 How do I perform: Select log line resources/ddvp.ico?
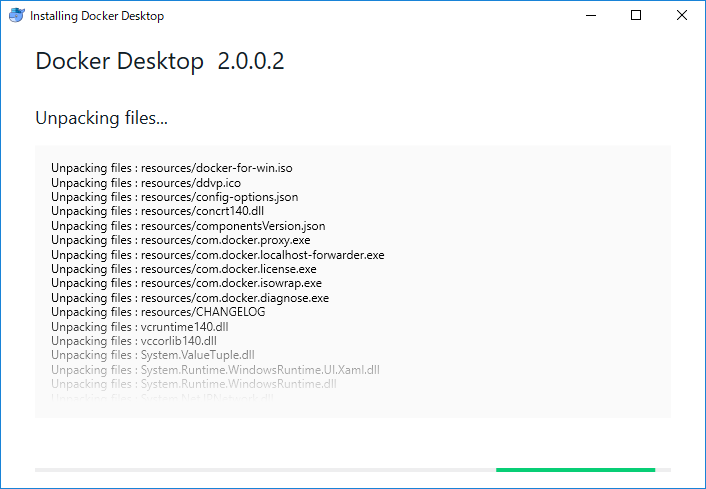pyautogui.click(x=146, y=183)
